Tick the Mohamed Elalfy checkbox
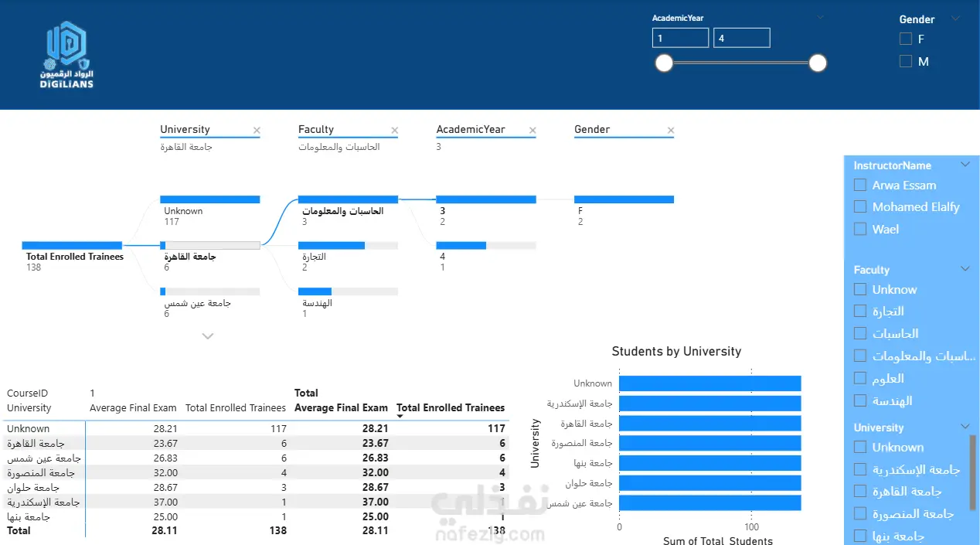 click(859, 206)
